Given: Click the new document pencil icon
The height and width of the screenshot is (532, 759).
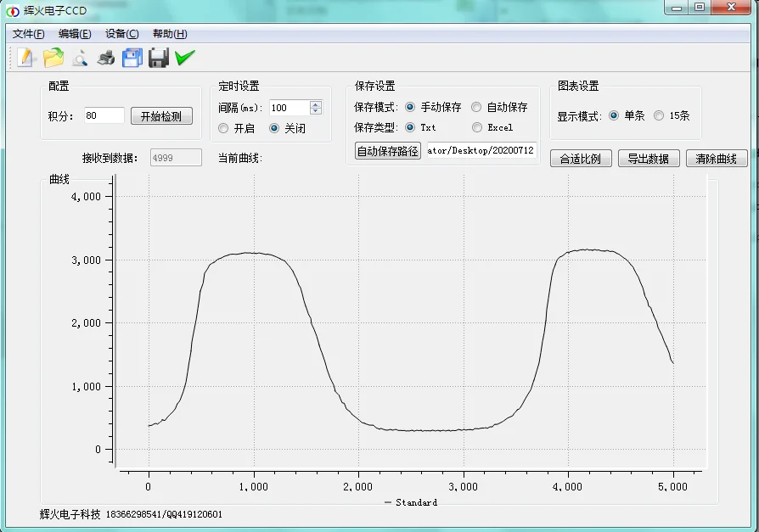Looking at the screenshot, I should 26,58.
